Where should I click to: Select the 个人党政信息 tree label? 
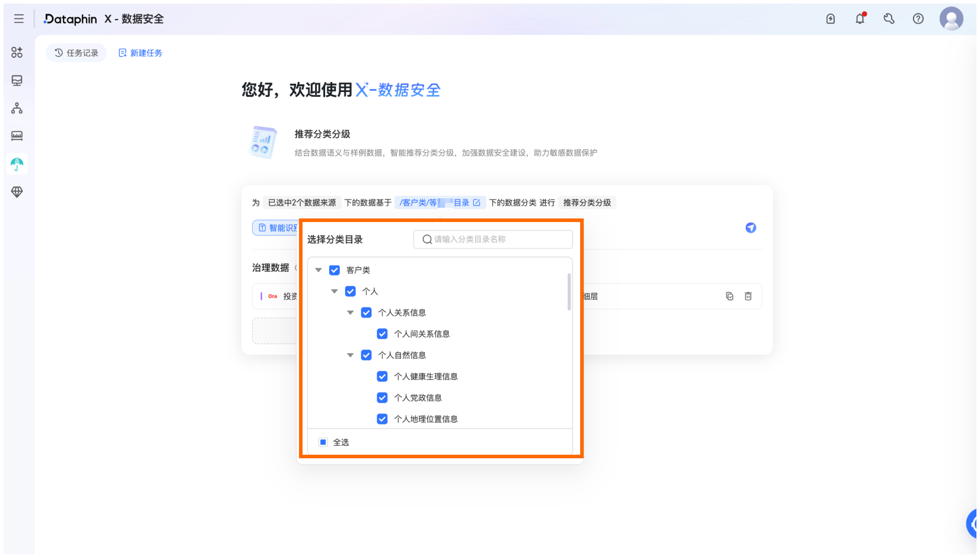[x=418, y=398]
